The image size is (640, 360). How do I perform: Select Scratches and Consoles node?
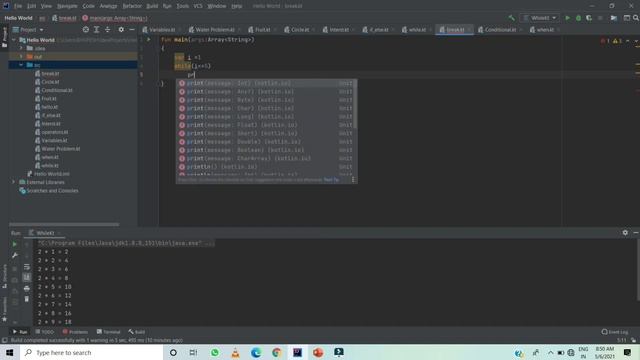52,191
